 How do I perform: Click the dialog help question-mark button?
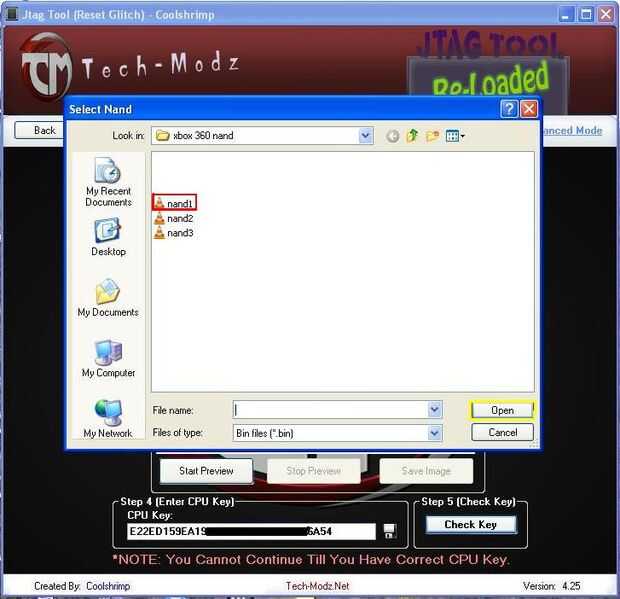(x=509, y=109)
